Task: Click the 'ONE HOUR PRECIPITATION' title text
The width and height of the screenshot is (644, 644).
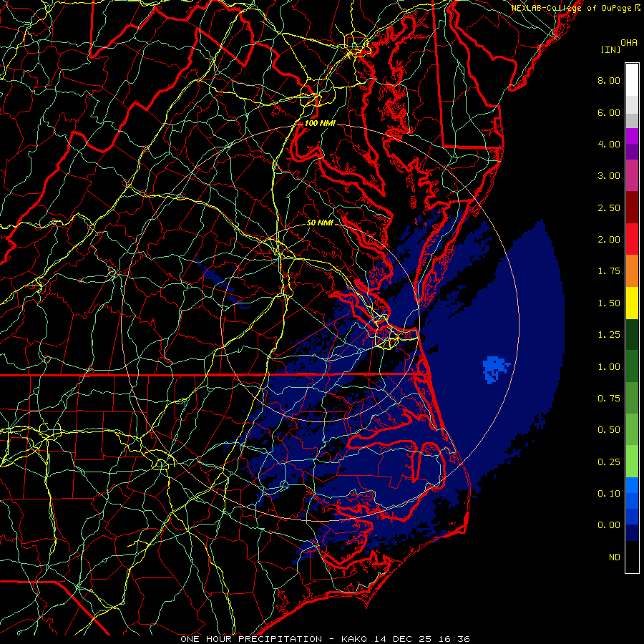Action: click(x=251, y=639)
